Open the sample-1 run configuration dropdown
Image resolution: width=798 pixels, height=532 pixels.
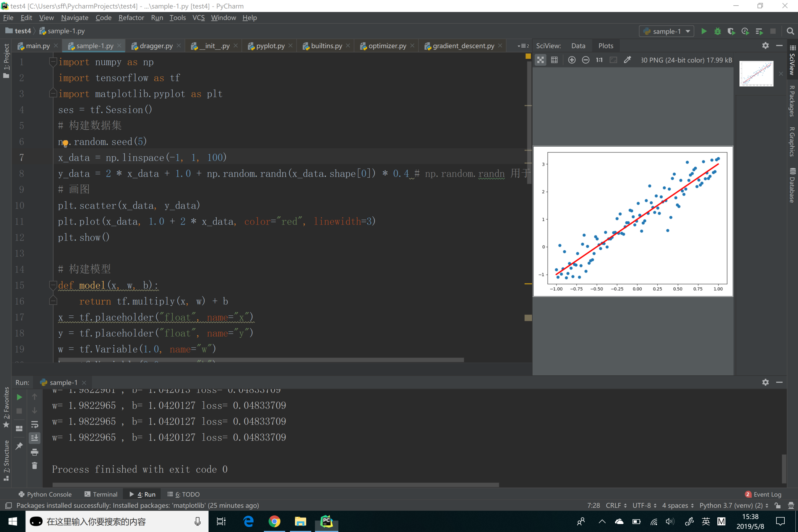click(667, 31)
